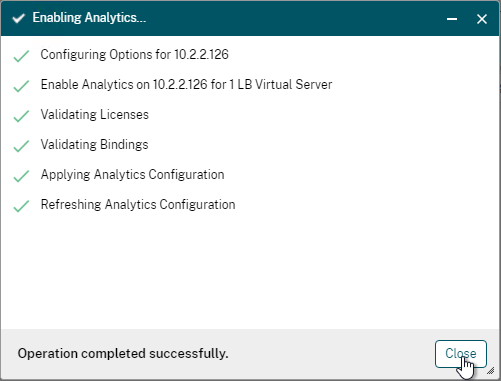This screenshot has height=381, width=501.
Task: Click the green check beside Validating Bindings
Action: point(21,146)
